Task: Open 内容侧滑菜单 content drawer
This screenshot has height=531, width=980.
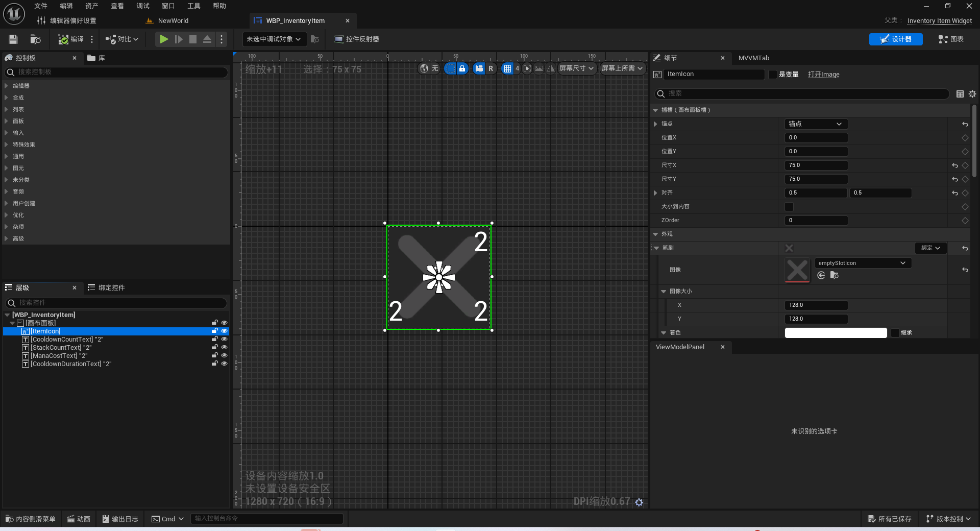Action: click(31, 519)
